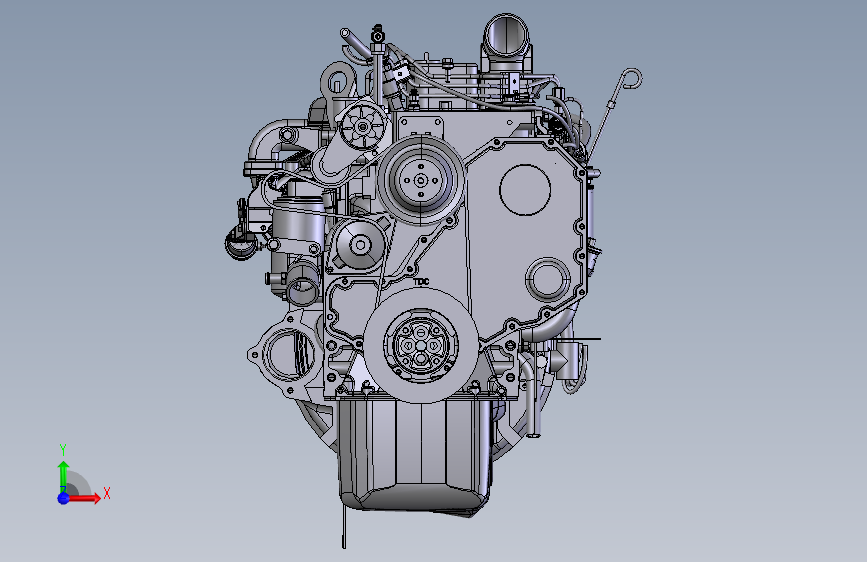Viewport: 867px width, 562px height.
Task: Select the belt tensioner pulley
Action: (361, 244)
